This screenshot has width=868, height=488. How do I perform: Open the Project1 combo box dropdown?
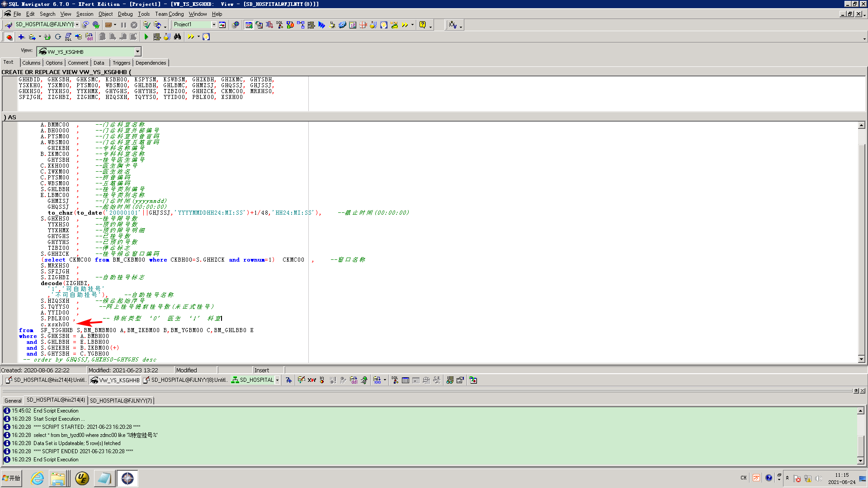click(x=214, y=25)
